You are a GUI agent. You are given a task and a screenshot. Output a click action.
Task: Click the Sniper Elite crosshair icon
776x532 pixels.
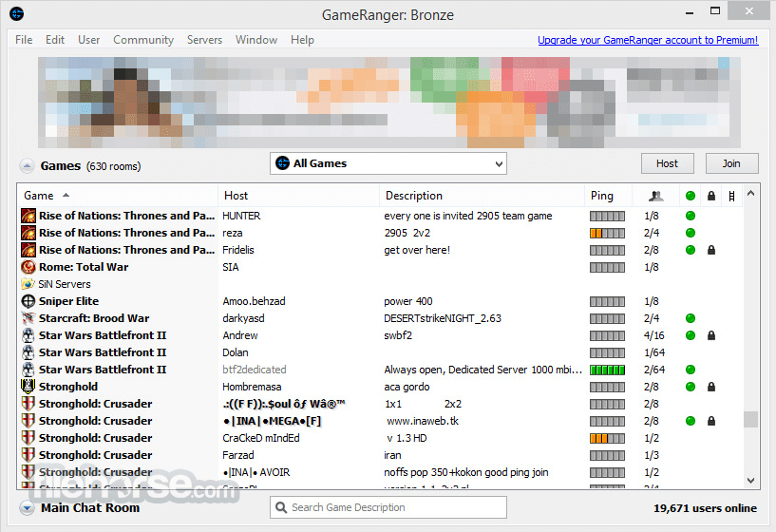coord(28,301)
